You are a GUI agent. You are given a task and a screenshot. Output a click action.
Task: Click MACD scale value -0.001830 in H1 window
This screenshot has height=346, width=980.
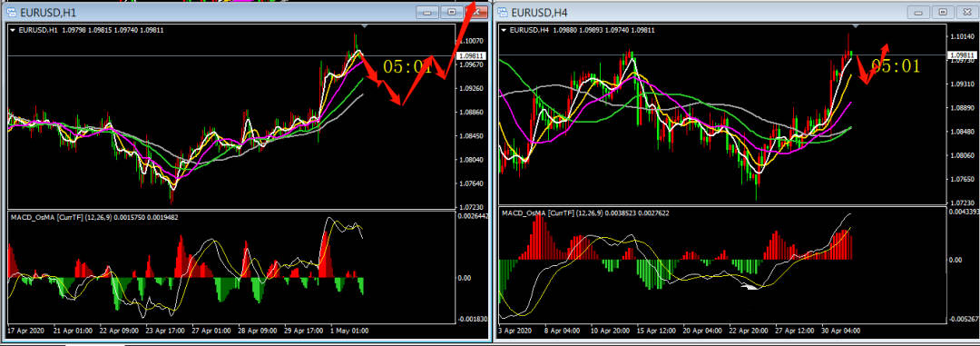(474, 319)
